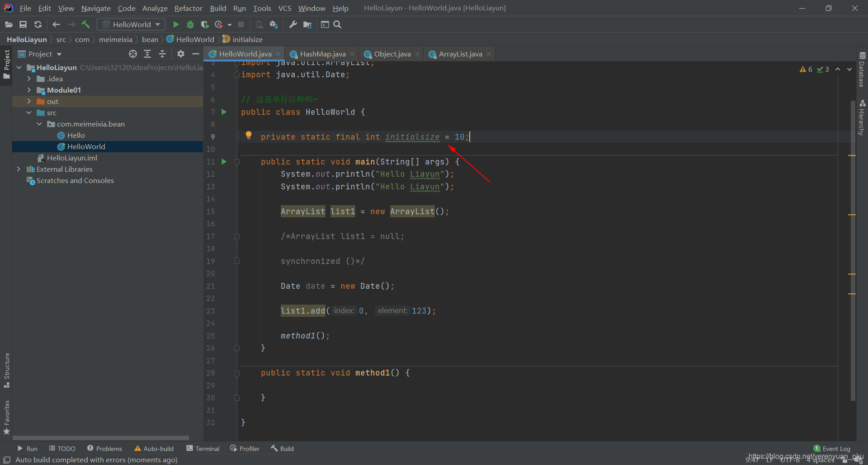
Task: Click the warnings count indicator
Action: [x=806, y=69]
